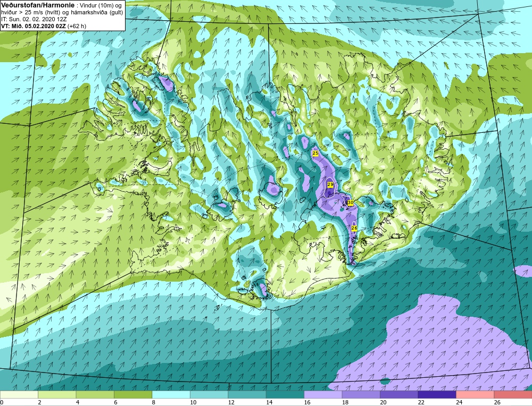Click the legend scale value 12
Screen dimensions: 532x406
tap(231, 402)
